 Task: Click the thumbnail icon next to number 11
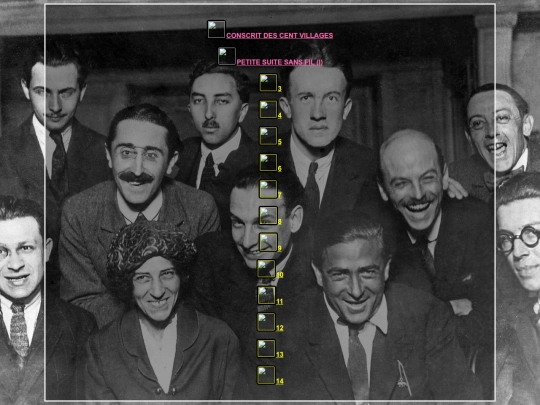[266, 295]
